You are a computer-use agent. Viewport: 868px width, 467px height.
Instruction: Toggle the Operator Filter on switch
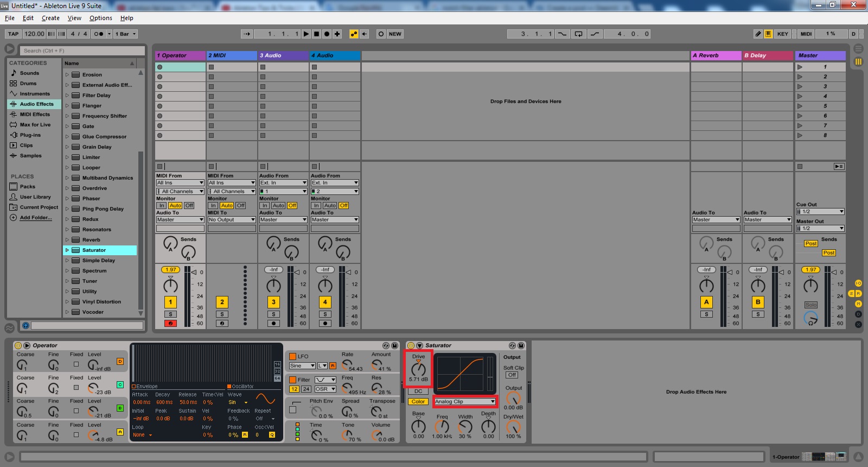(292, 380)
